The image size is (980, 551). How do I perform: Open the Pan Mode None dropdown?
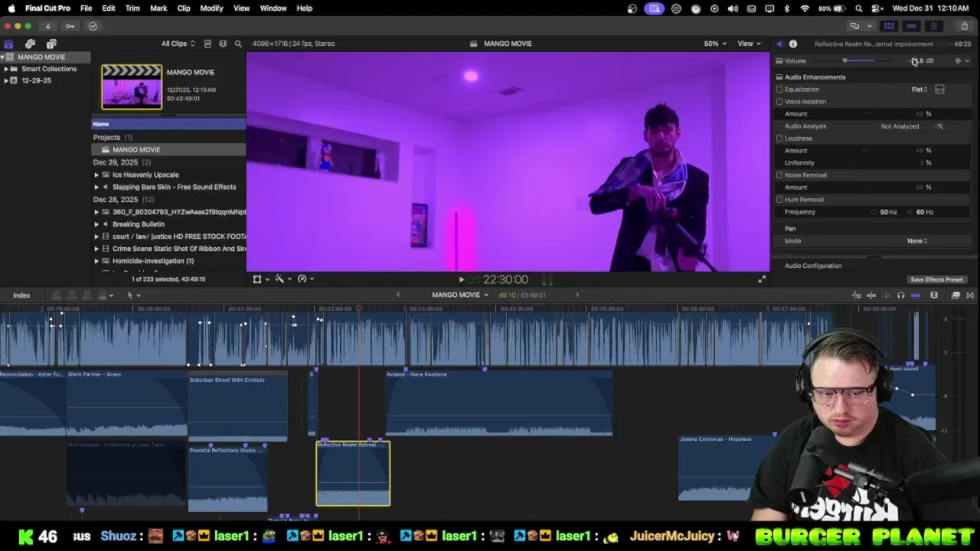point(917,241)
